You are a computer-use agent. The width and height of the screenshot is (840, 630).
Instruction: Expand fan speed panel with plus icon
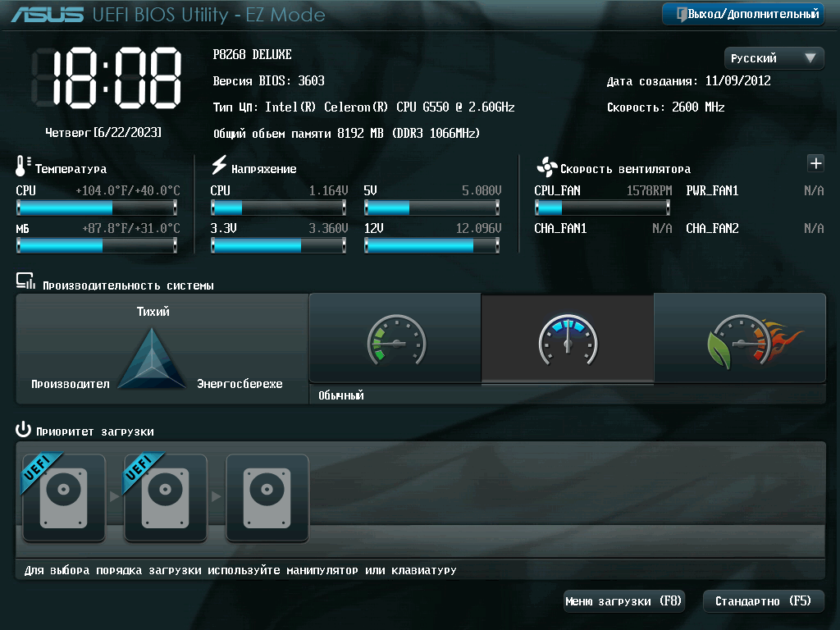[815, 163]
